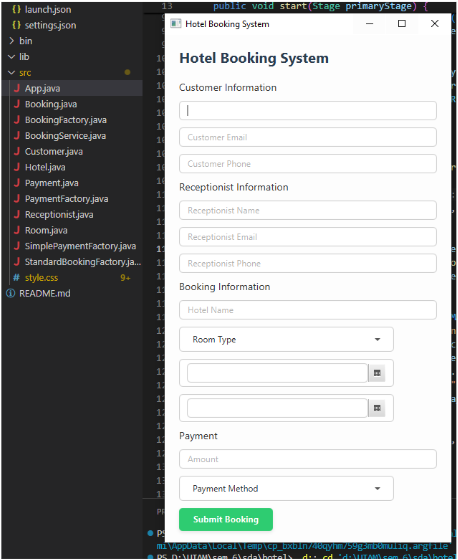The width and height of the screenshot is (458, 560).
Task: Click the braces icon beside launch.json
Action: 16,10
